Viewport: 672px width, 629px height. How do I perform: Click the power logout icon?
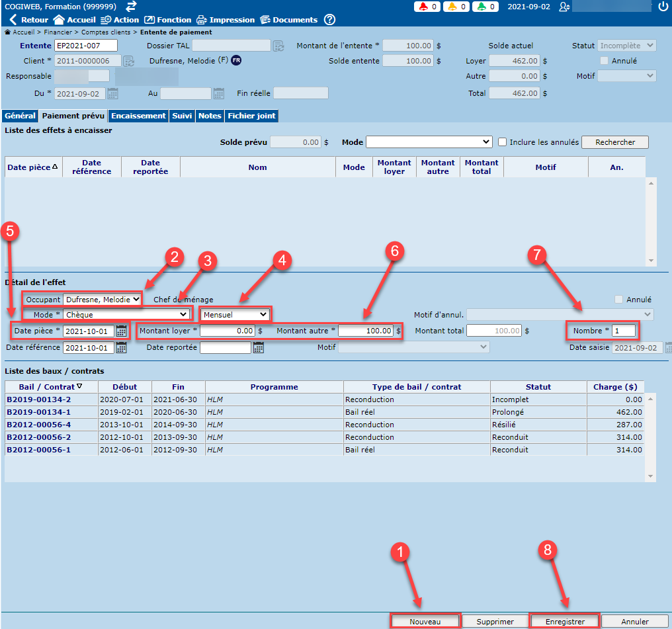(663, 7)
